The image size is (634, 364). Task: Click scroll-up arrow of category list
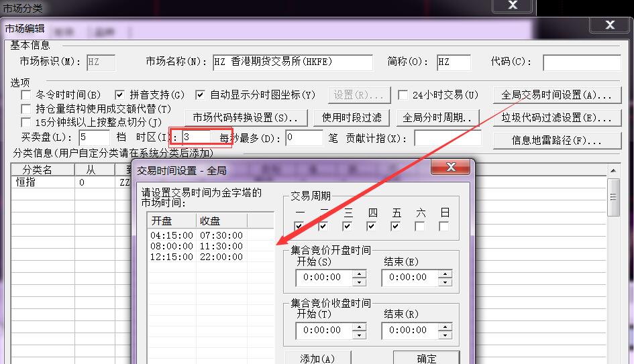[x=613, y=171]
